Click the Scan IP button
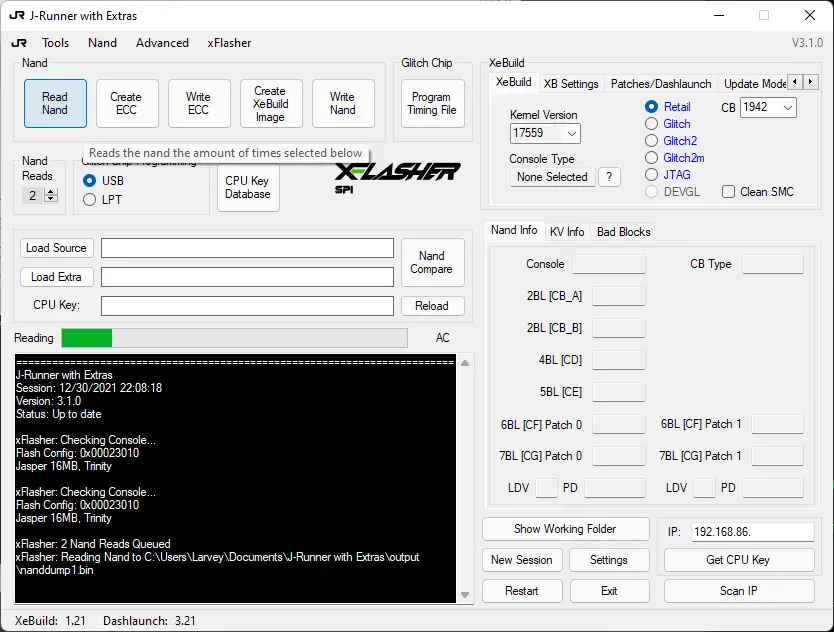 coord(739,591)
